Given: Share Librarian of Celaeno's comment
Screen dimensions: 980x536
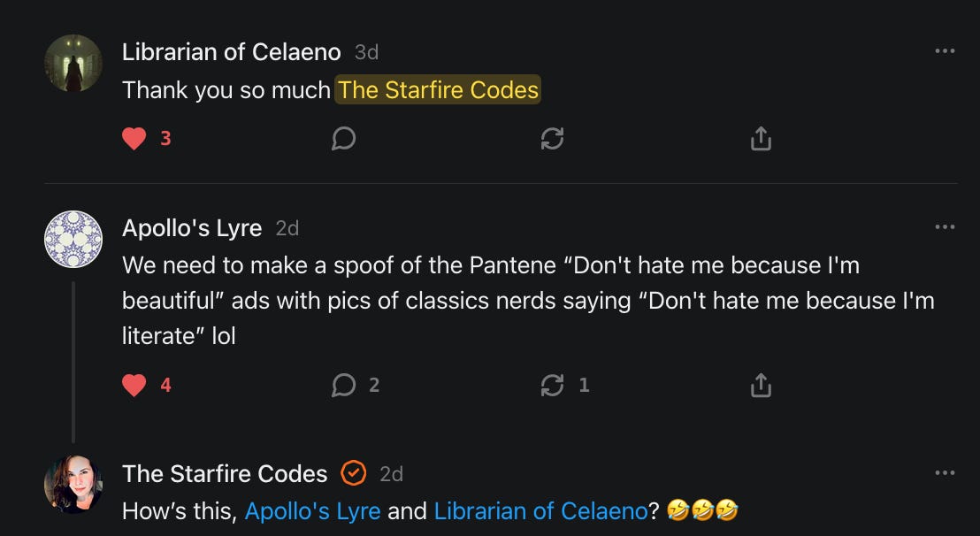Looking at the screenshot, I should click(x=761, y=139).
